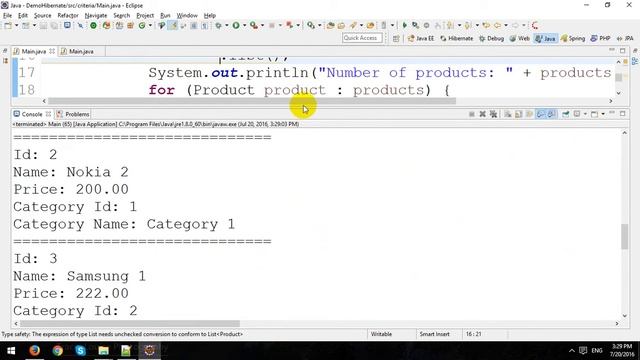Open the Debug configurations dropdown arrow
The image size is (640, 360).
(x=227, y=25)
